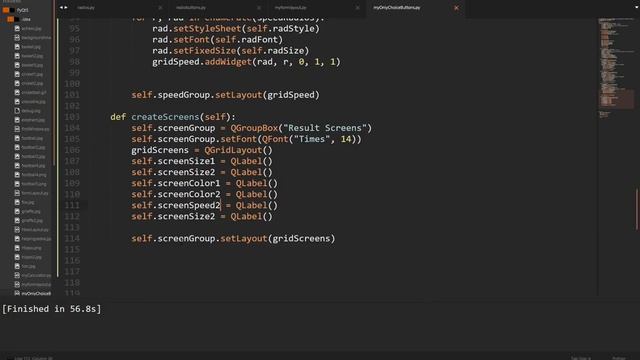Click 'self.screenSize2 = QLabel()' on line 108
Image resolution: width=640 pixels, height=360 pixels.
coord(202,172)
